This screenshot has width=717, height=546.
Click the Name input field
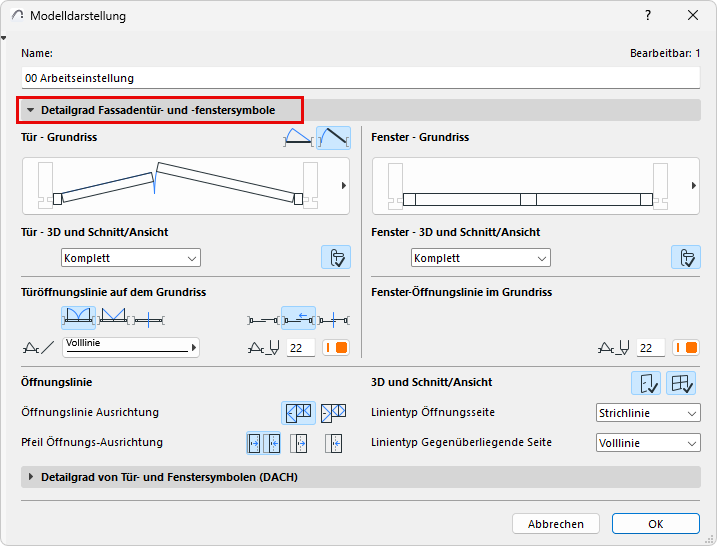coord(358,77)
